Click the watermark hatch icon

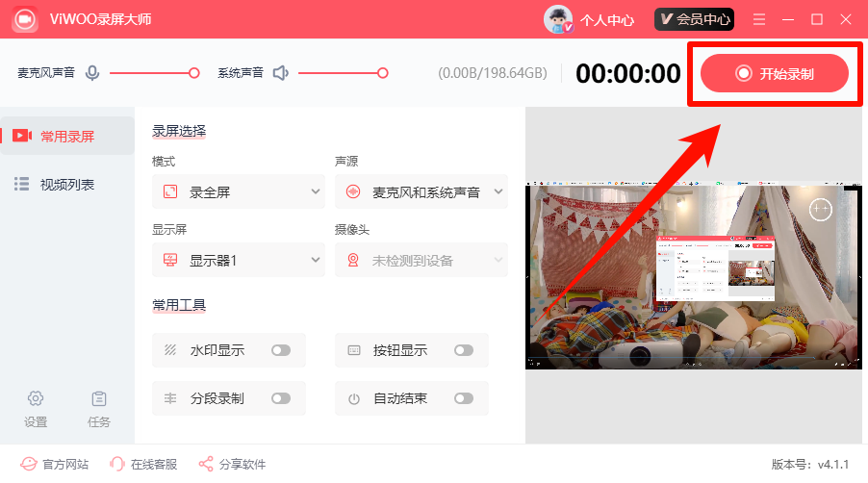point(170,350)
